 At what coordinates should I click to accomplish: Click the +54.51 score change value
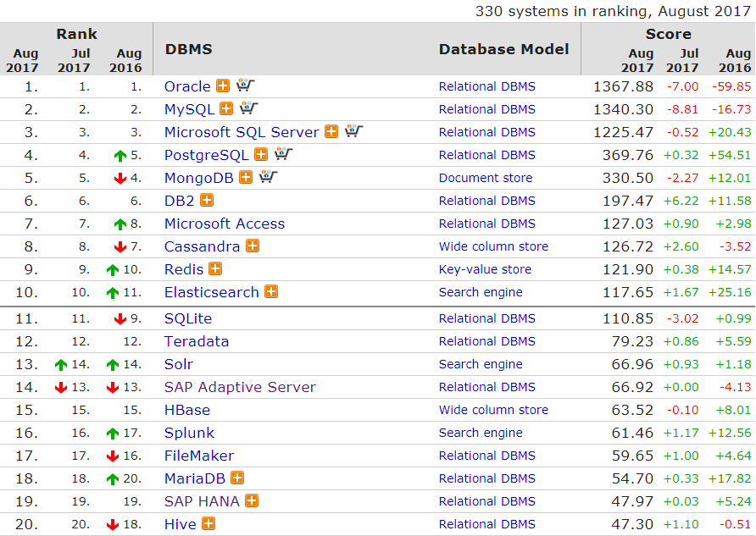(730, 156)
